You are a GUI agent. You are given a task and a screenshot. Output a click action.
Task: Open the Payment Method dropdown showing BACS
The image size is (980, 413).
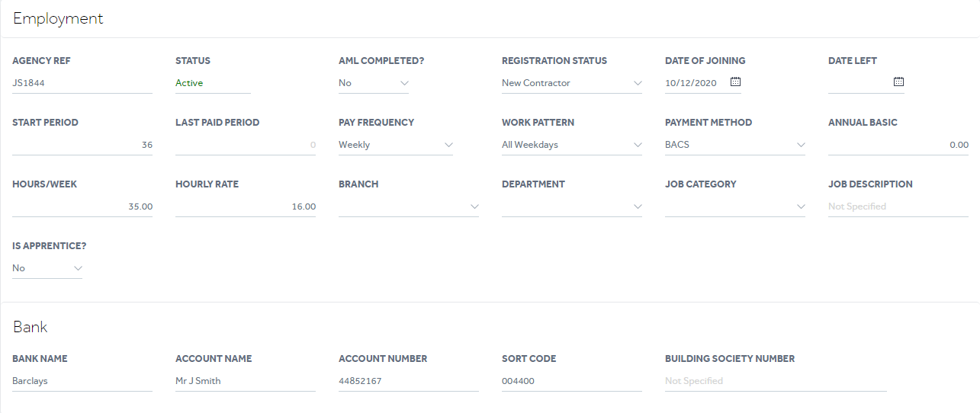point(735,145)
